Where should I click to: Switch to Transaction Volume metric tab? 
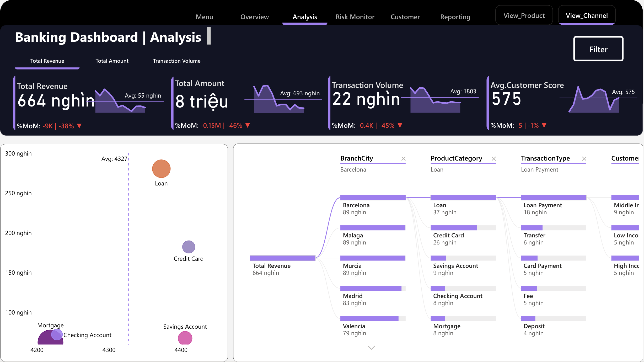[x=176, y=61]
